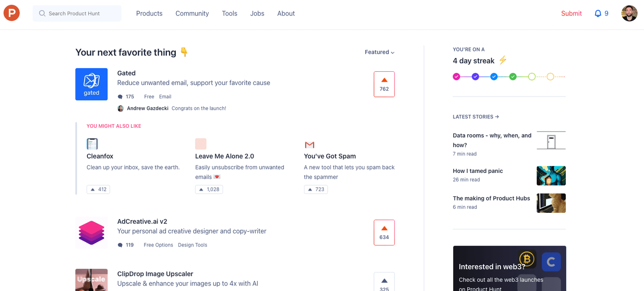644x291 pixels.
Task: Read The making of Product Hubs story
Action: coord(491,199)
